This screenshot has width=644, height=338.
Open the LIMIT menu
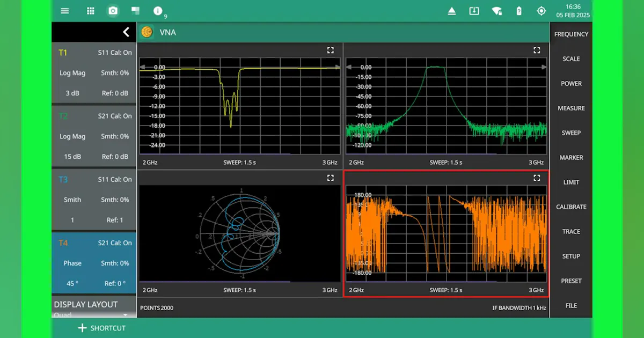pyautogui.click(x=571, y=182)
